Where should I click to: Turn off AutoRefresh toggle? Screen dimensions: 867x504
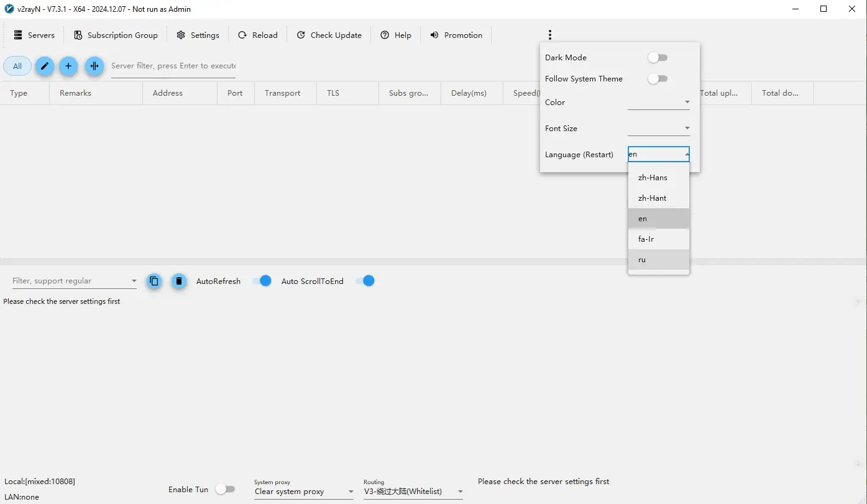point(262,281)
